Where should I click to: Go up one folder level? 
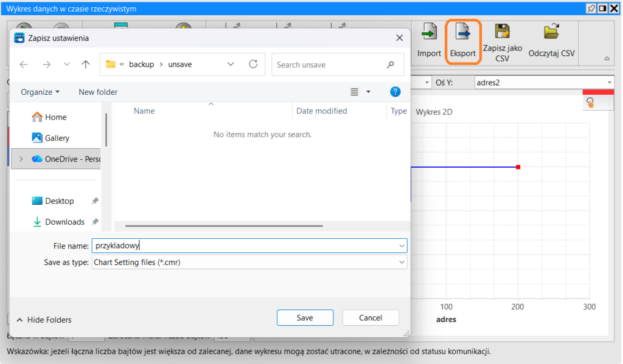pos(85,64)
